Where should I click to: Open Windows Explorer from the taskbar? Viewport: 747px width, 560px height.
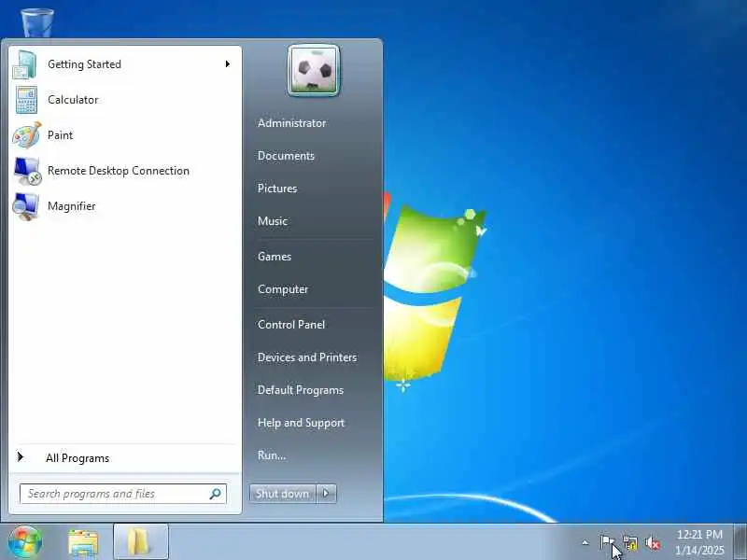click(x=83, y=543)
